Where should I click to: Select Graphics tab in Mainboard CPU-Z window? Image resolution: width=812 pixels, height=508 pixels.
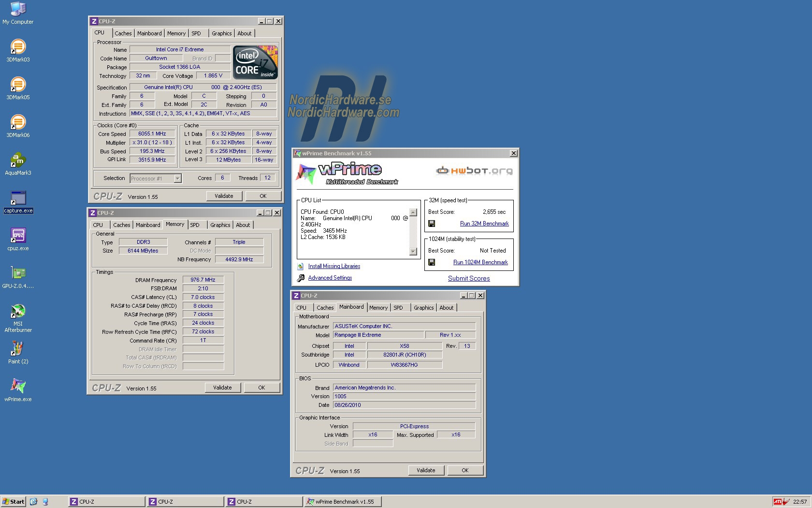pyautogui.click(x=423, y=308)
